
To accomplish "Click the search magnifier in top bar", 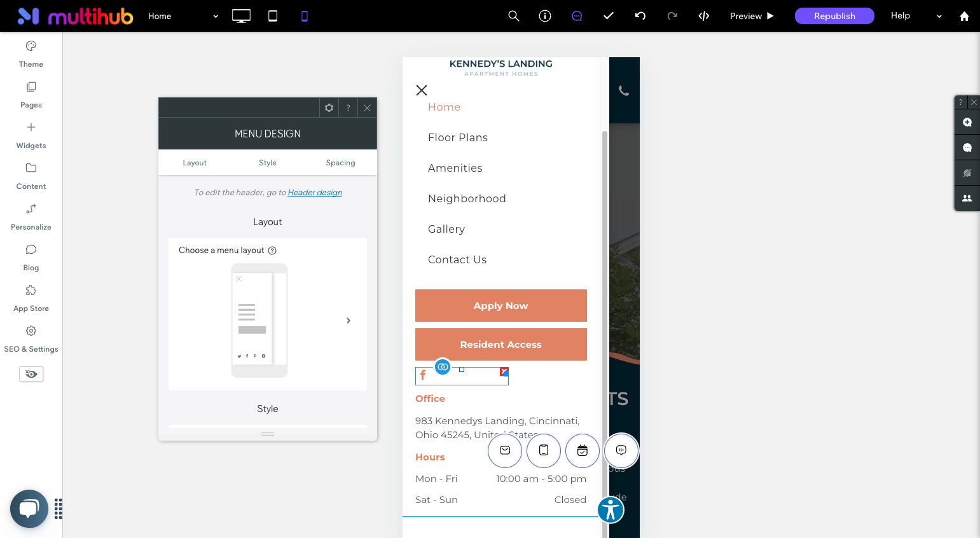I will point(514,16).
